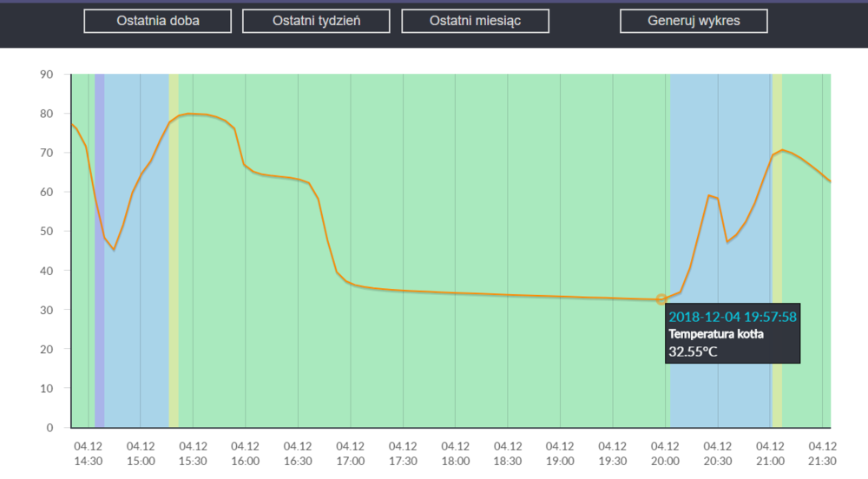
Task: Click the "Ostatnia doba" button
Action: (158, 21)
